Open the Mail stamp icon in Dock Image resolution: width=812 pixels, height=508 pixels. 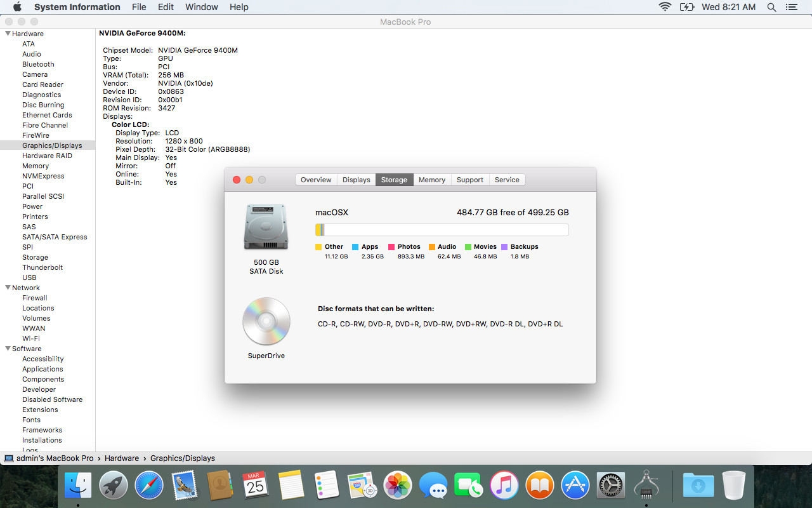tap(185, 486)
